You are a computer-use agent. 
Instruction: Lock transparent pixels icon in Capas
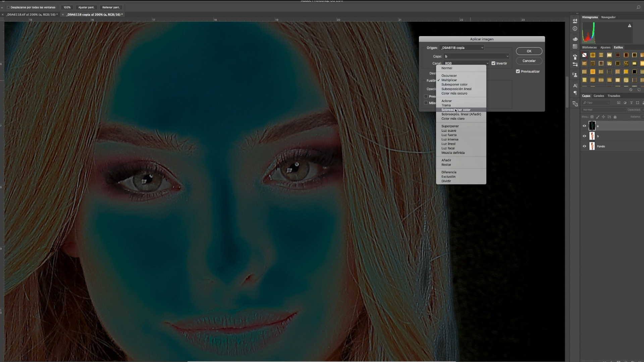[592, 117]
